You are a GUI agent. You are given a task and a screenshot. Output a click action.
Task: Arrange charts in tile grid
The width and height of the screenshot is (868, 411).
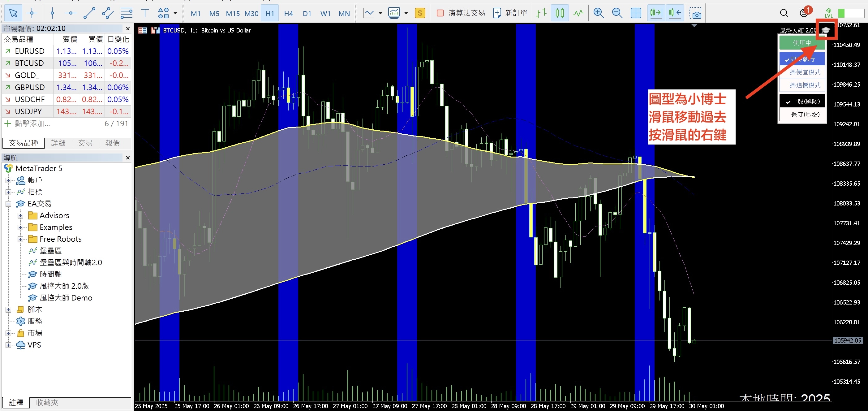coord(636,13)
